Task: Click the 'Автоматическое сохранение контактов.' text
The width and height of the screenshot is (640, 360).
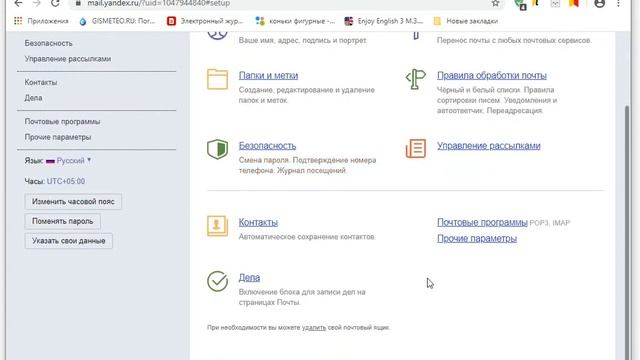Action: (x=307, y=237)
